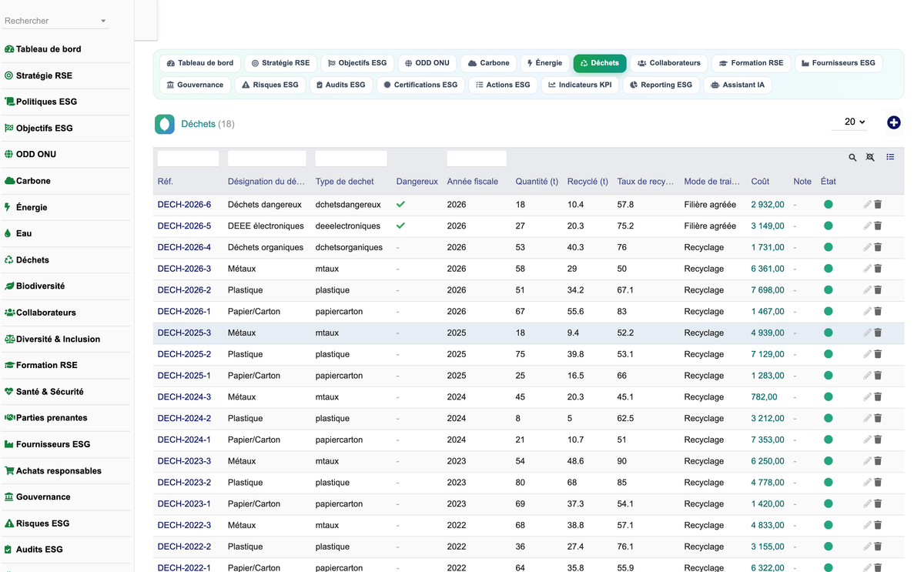Click green État indicator for DECH-2025-2

[829, 354]
